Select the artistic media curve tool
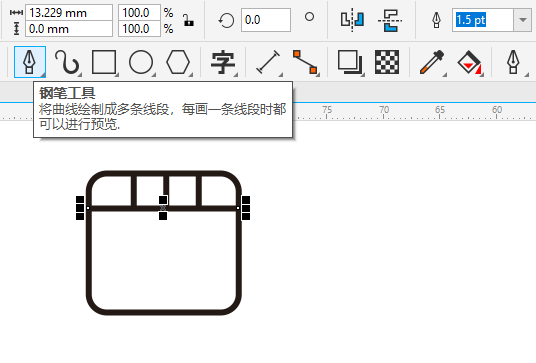536x363 pixels. 67,62
